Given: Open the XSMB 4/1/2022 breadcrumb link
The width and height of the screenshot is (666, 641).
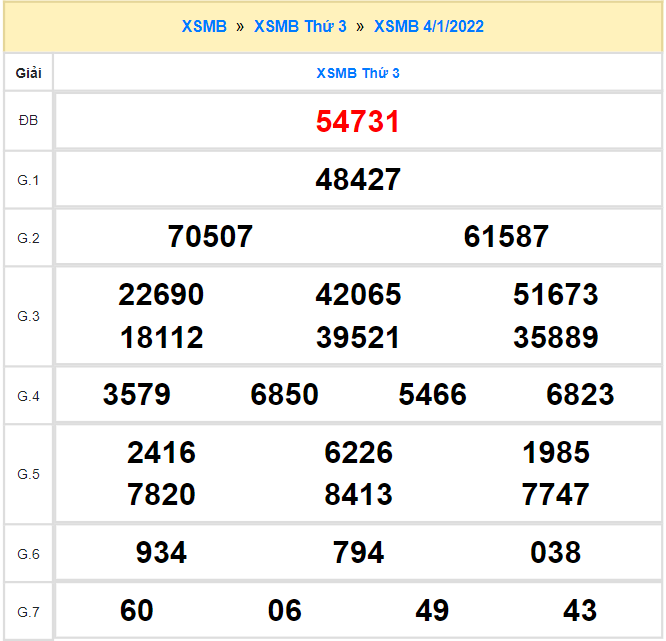Looking at the screenshot, I should (428, 27).
